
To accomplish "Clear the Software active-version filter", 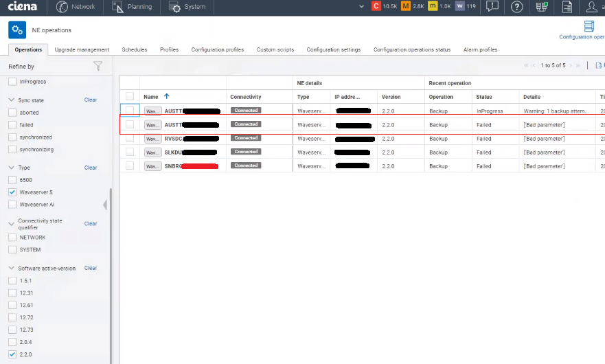I will (x=91, y=268).
